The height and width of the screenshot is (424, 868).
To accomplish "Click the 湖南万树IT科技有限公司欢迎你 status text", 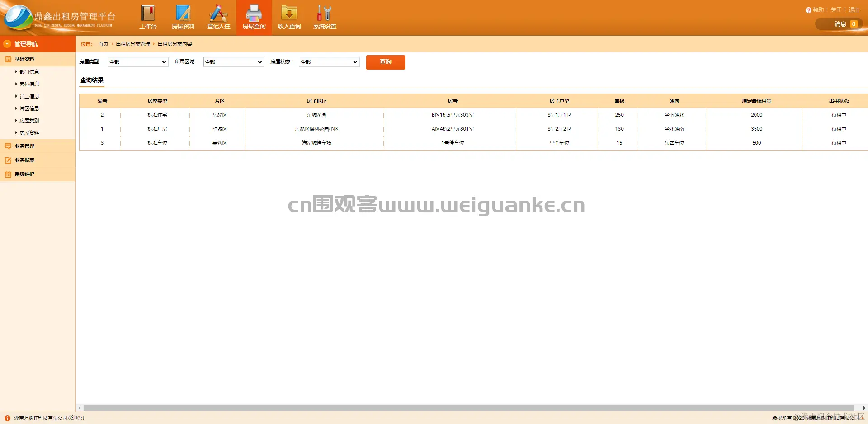I will 49,418.
